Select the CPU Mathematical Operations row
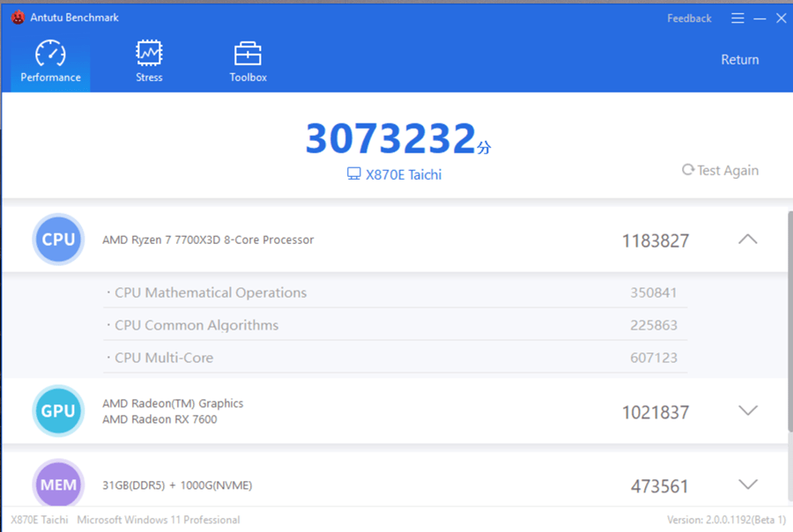 point(395,292)
